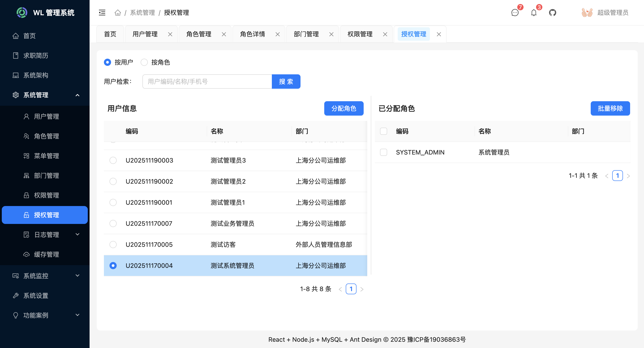Image resolution: width=644 pixels, height=348 pixels.
Task: Close the 角色详情 tab
Action: pos(277,34)
